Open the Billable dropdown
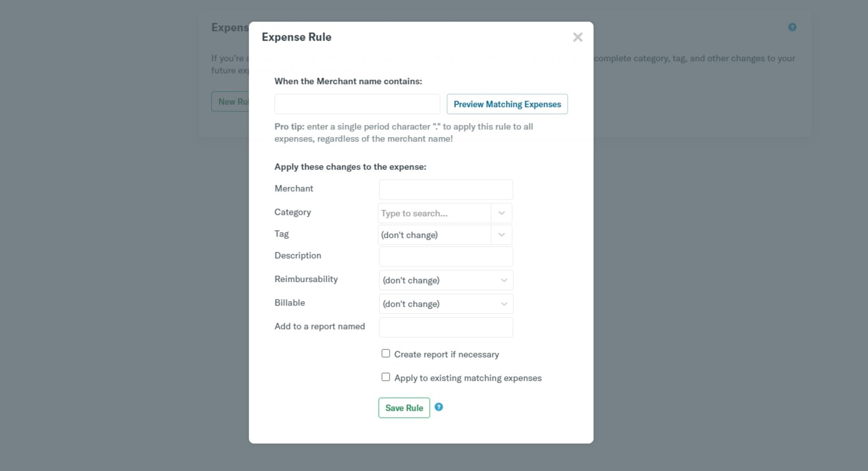This screenshot has width=868, height=471. [x=445, y=304]
